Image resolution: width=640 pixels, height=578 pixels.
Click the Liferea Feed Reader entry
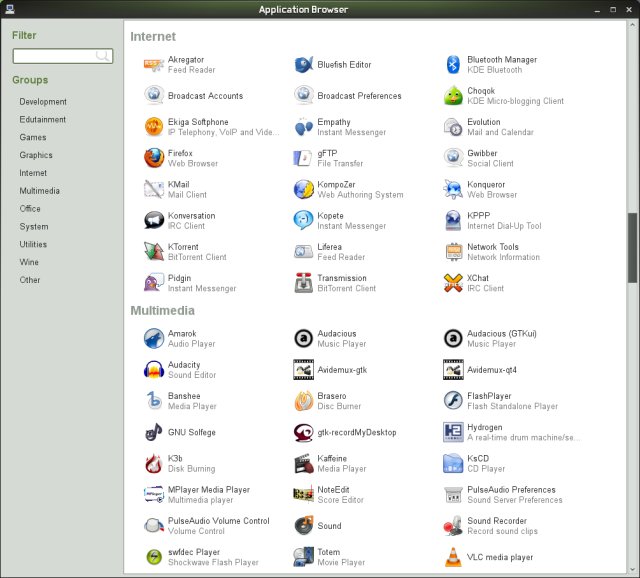pos(330,251)
